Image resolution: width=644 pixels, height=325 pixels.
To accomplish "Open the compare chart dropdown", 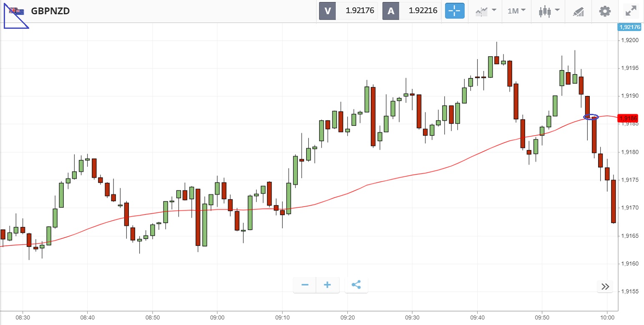I will tap(486, 11).
